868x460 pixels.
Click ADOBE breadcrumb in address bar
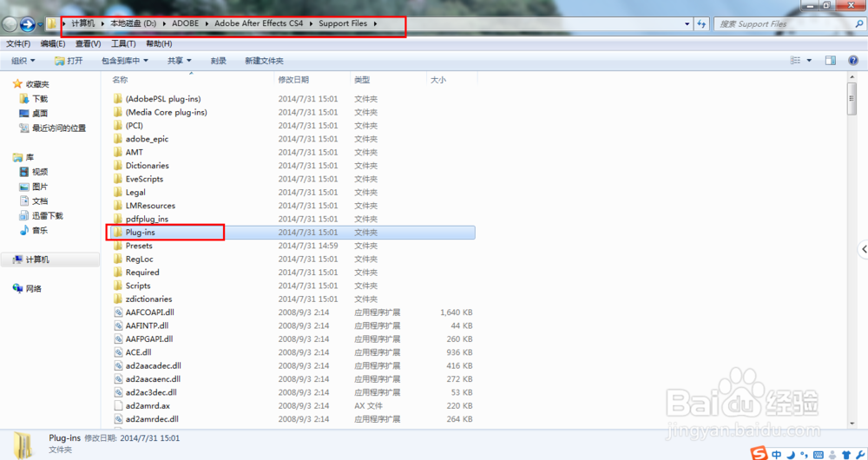(x=186, y=23)
